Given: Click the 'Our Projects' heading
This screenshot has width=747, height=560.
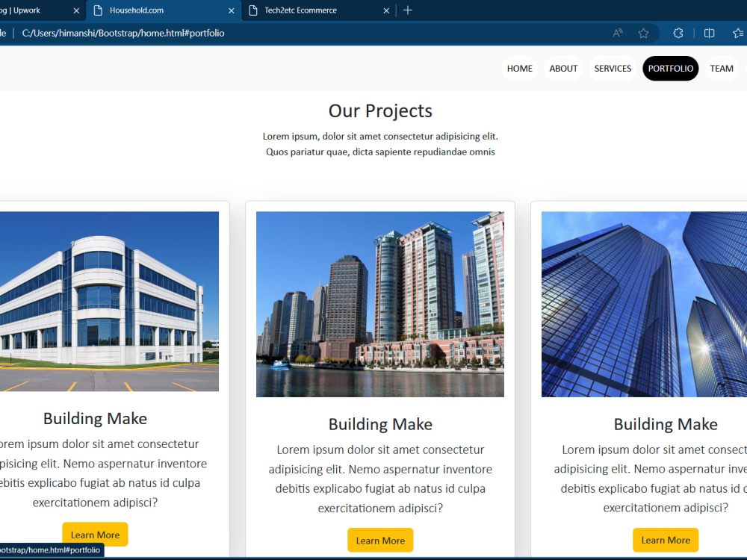Looking at the screenshot, I should [380, 111].
